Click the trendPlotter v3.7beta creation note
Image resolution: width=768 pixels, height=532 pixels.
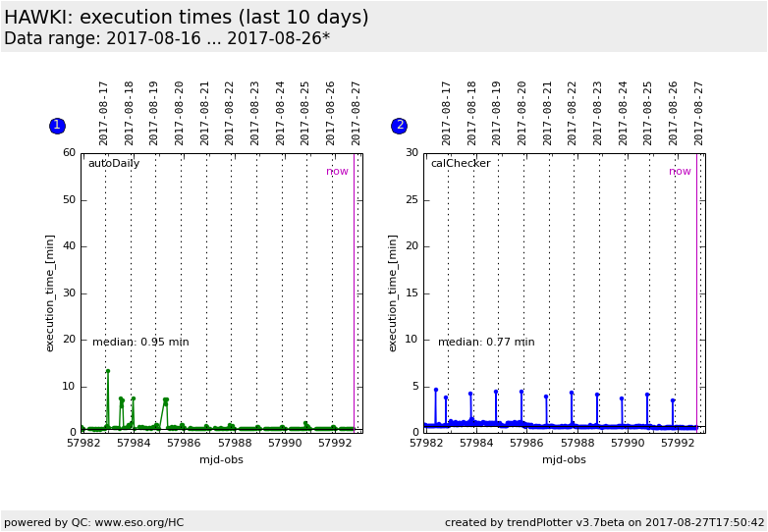coord(604,522)
